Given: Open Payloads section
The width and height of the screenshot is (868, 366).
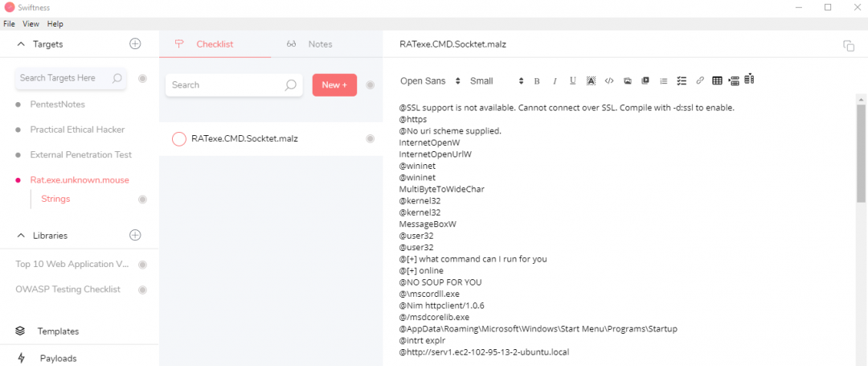Looking at the screenshot, I should click(58, 358).
